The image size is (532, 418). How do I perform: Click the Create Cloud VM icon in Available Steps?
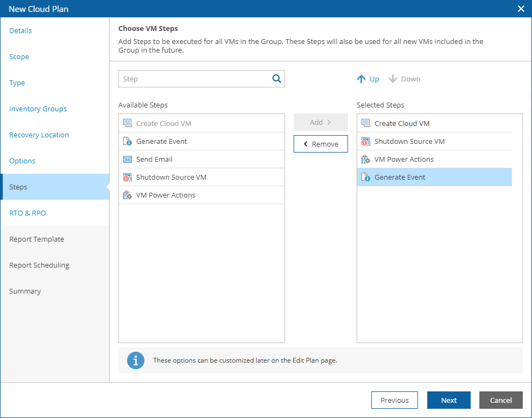pos(128,123)
